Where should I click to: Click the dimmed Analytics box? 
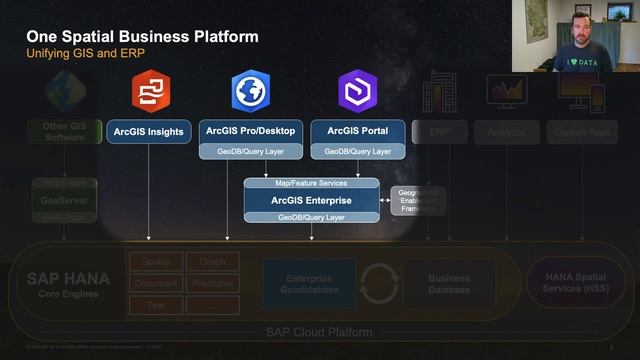tap(507, 132)
